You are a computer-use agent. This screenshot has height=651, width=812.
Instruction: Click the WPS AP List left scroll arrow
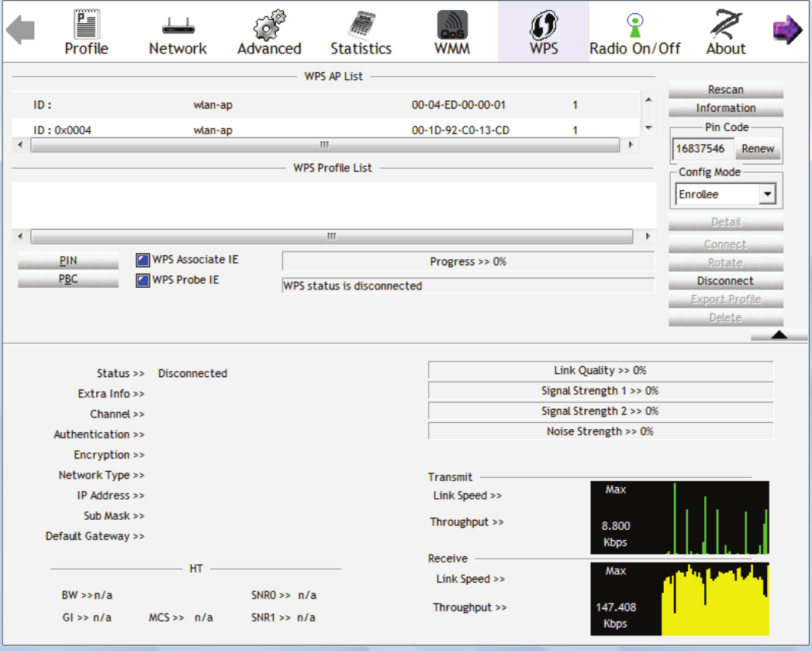(x=20, y=144)
